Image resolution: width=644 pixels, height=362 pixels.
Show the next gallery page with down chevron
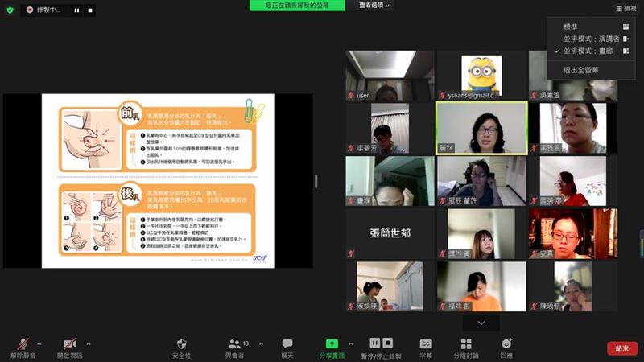[x=481, y=323]
